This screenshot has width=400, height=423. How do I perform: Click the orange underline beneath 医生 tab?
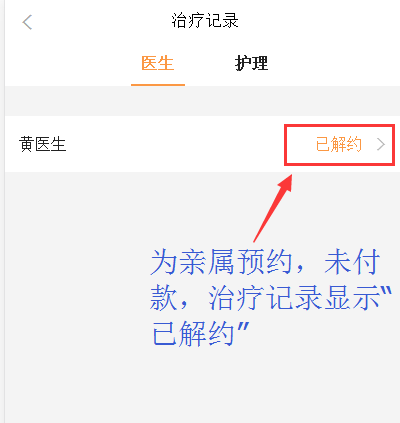[x=158, y=85]
